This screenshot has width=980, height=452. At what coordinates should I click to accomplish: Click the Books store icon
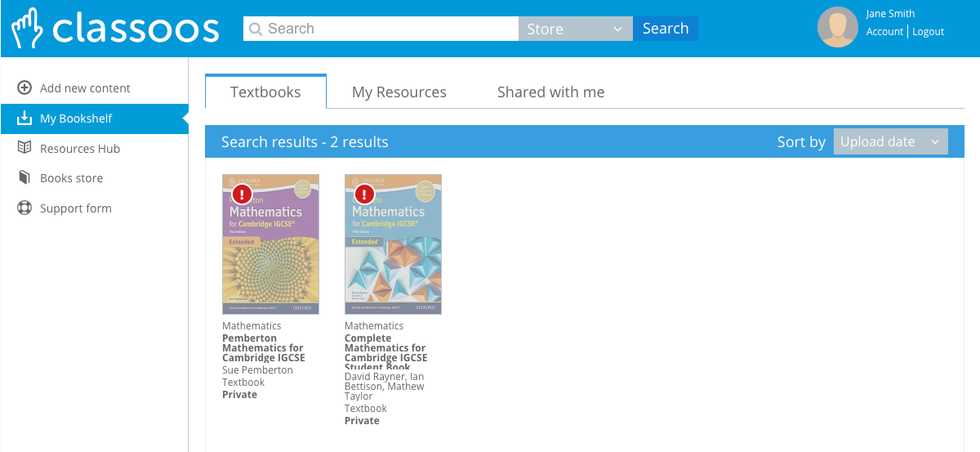click(x=24, y=178)
